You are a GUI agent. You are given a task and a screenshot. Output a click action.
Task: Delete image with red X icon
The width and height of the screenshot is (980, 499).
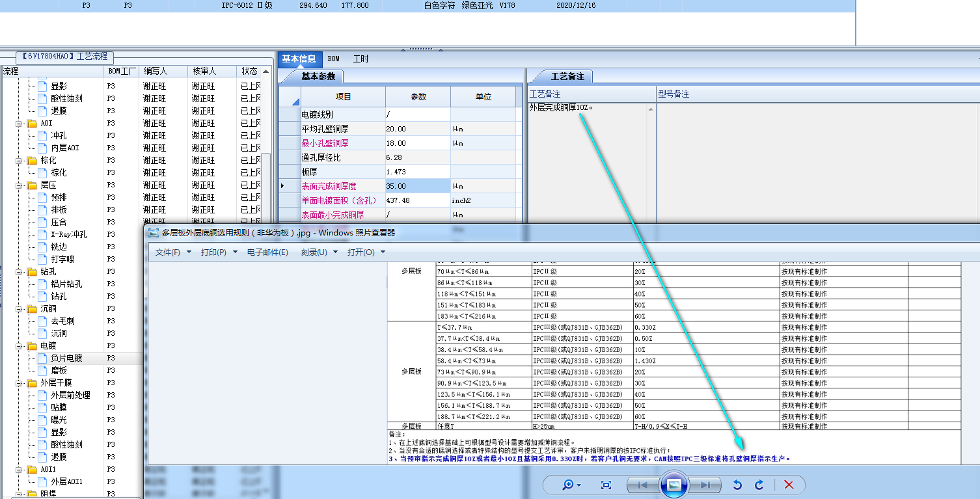pos(789,485)
